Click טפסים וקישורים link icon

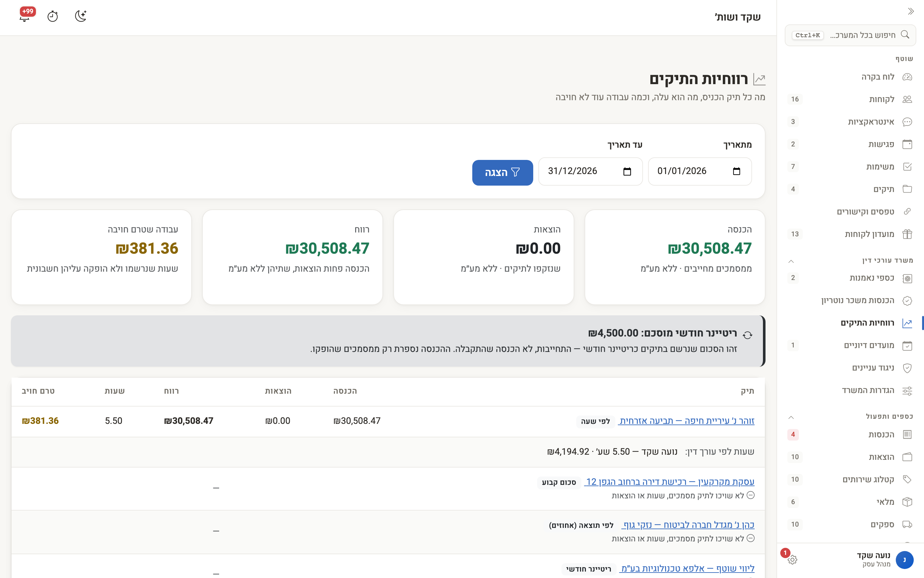[907, 211]
